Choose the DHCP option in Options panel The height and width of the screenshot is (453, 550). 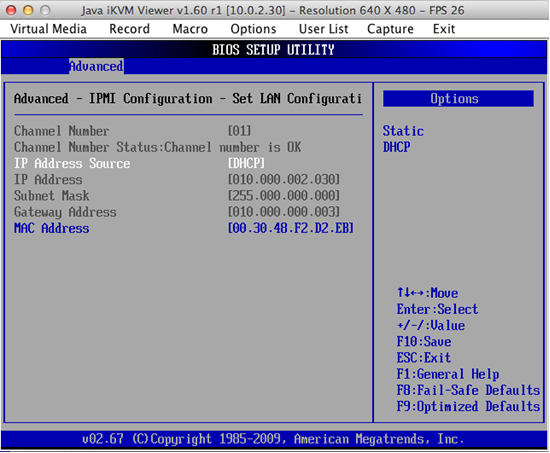pyautogui.click(x=396, y=147)
